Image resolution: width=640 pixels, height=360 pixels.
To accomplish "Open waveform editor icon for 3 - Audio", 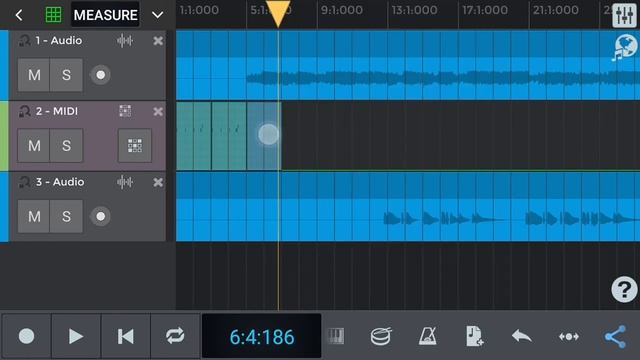I will (x=125, y=182).
